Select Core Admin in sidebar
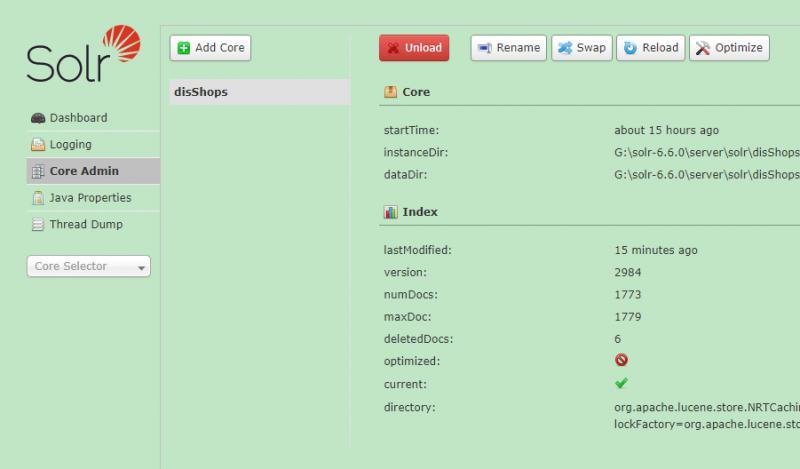Image resolution: width=800 pixels, height=469 pixels. pos(93,171)
